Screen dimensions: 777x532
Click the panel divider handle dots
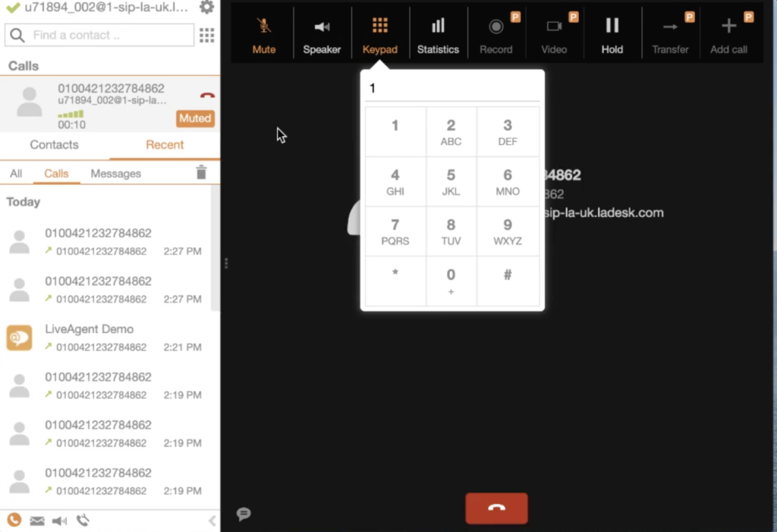click(225, 262)
